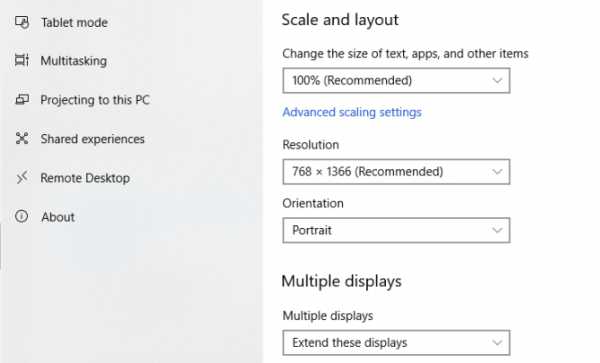Viewport: 600px width, 363px height.
Task: Go to the Multitasking settings page
Action: [73, 61]
